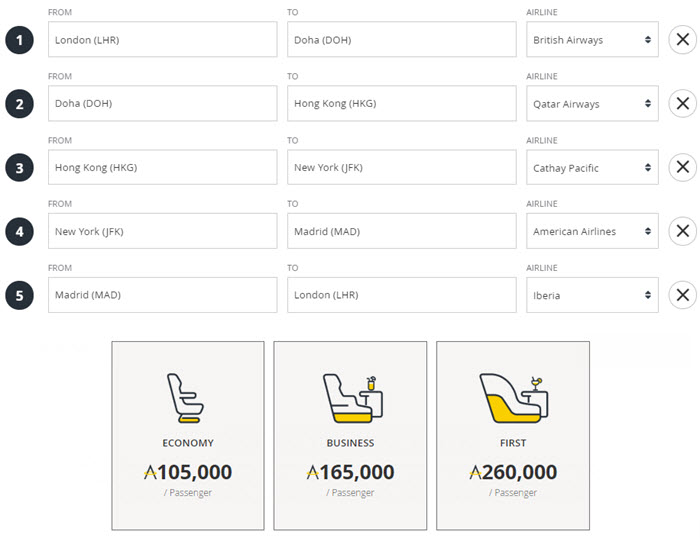Image resolution: width=700 pixels, height=538 pixels.
Task: Select the To field with New York (JFK)
Action: point(402,167)
